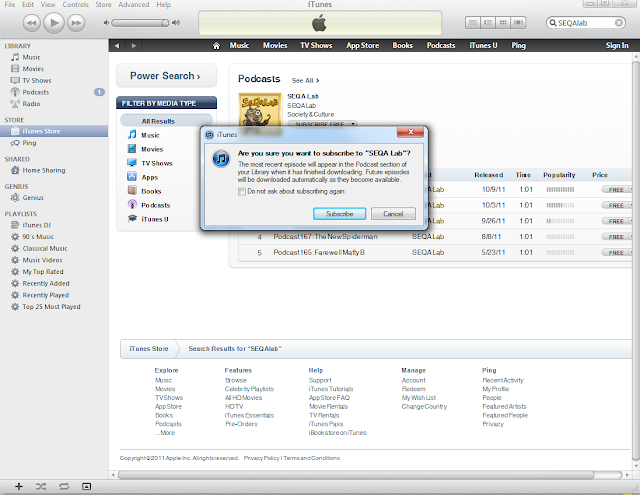
Task: Open Support link under Help
Action: pos(320,380)
